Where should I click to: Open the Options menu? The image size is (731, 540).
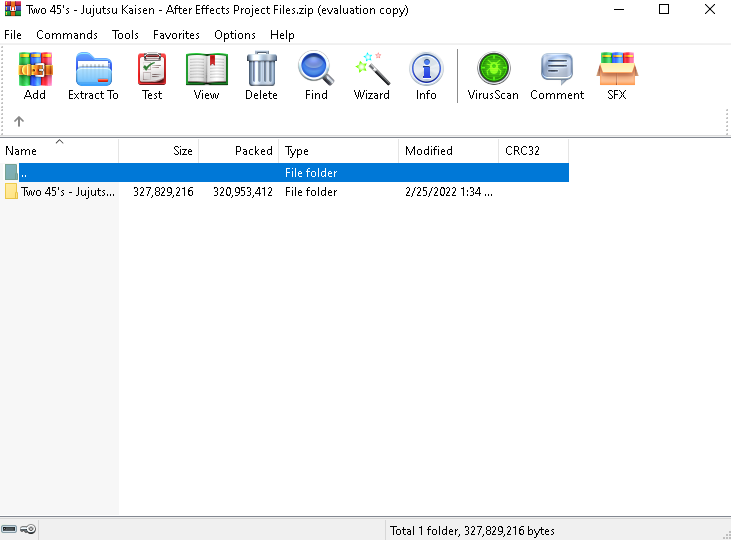(235, 35)
